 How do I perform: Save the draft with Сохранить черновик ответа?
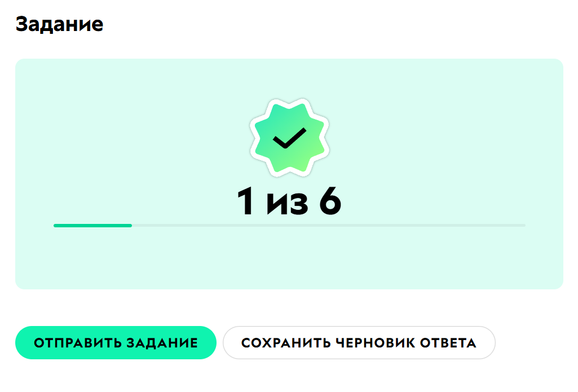pos(359,342)
